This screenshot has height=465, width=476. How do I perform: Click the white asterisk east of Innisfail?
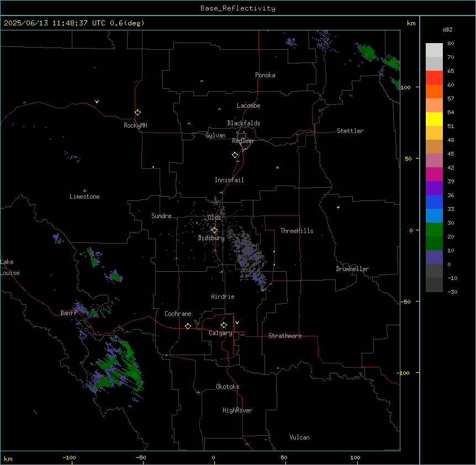tap(277, 167)
